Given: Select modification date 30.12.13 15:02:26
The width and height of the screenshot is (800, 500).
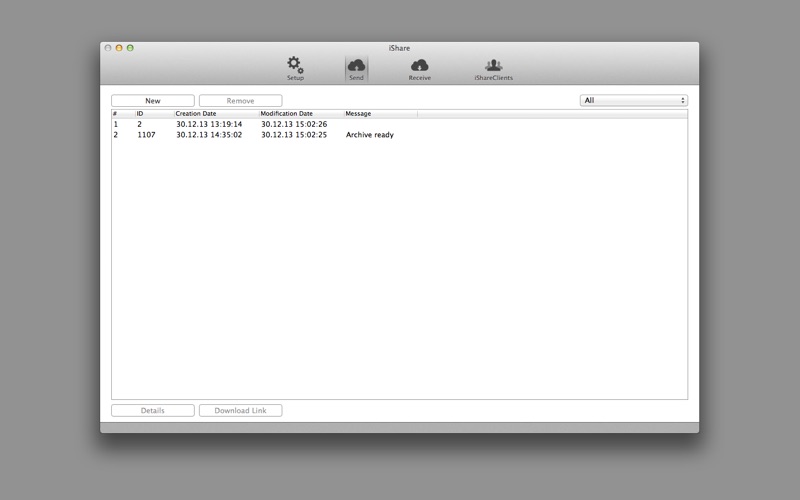Looking at the screenshot, I should click(294, 124).
